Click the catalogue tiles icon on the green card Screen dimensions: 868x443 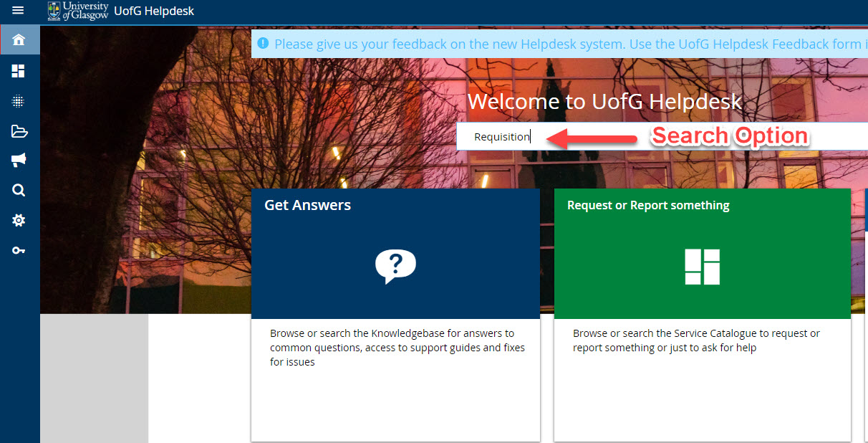pos(702,267)
